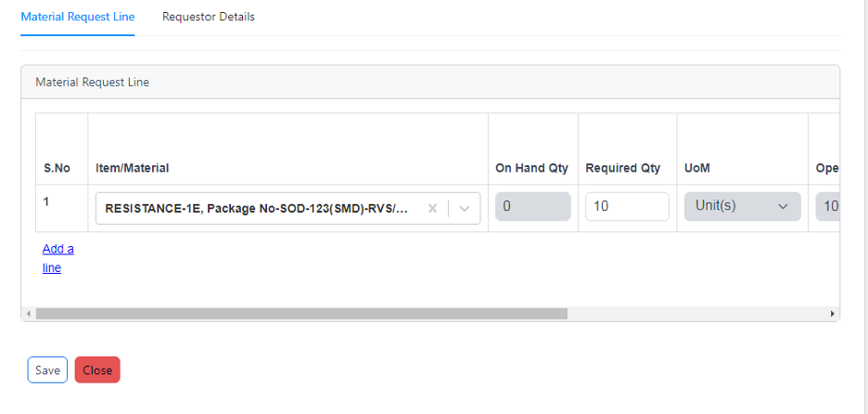
Task: Expand the Item/Material dropdown chevron
Action: click(x=465, y=208)
